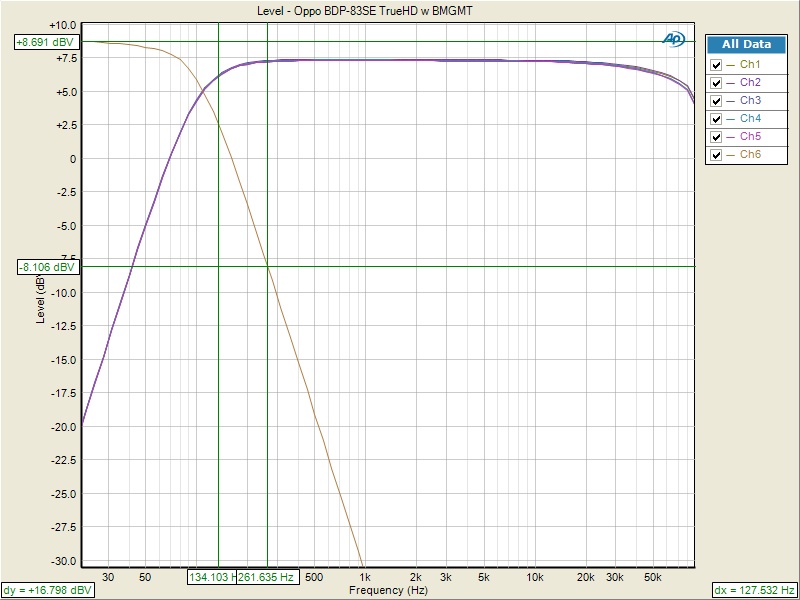Image resolution: width=800 pixels, height=600 pixels.
Task: Toggle the Ch1 trace checkbox
Action: coord(715,65)
